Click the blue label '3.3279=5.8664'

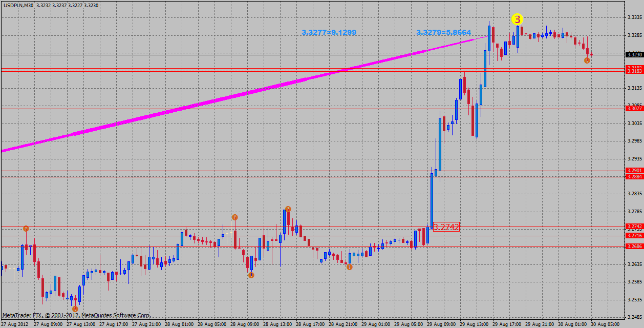point(444,33)
